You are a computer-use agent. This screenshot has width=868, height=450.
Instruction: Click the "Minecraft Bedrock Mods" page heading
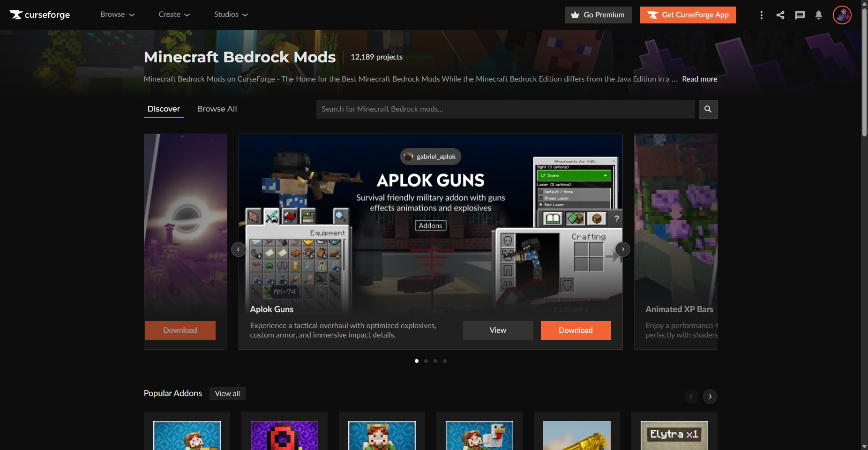(x=240, y=57)
